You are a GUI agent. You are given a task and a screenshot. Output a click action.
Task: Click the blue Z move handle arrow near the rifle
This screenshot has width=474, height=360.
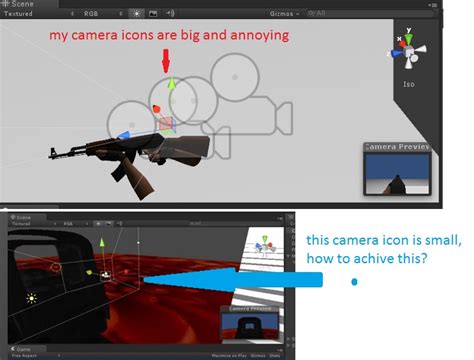tap(124, 135)
